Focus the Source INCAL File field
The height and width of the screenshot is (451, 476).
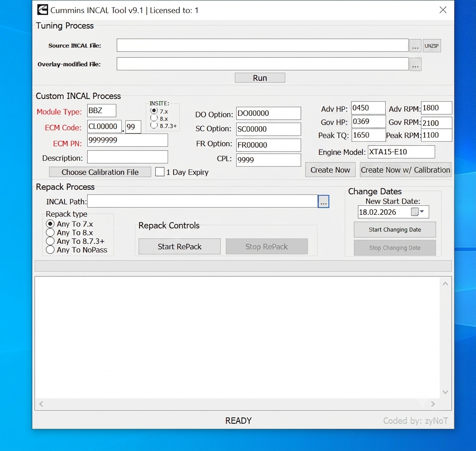tap(263, 45)
